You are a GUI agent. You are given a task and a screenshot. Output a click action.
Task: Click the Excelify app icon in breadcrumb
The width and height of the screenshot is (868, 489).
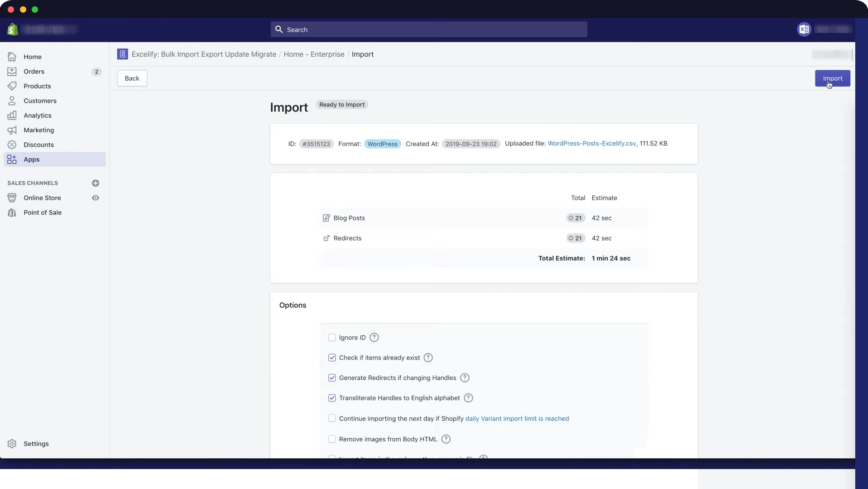click(x=122, y=54)
